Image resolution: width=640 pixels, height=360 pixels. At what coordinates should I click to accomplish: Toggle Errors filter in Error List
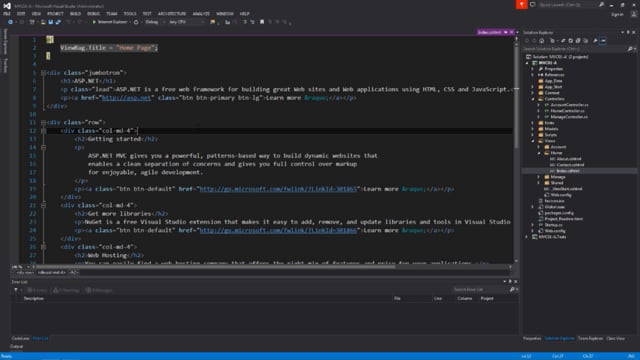click(x=37, y=290)
